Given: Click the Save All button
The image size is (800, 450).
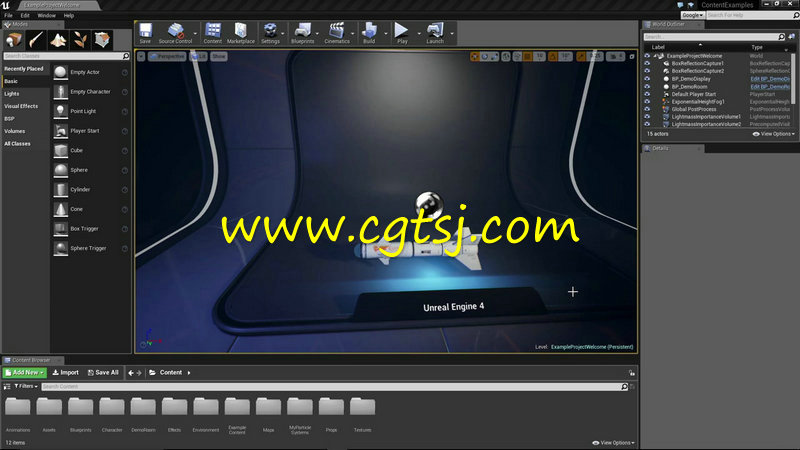Looking at the screenshot, I should click(x=103, y=373).
